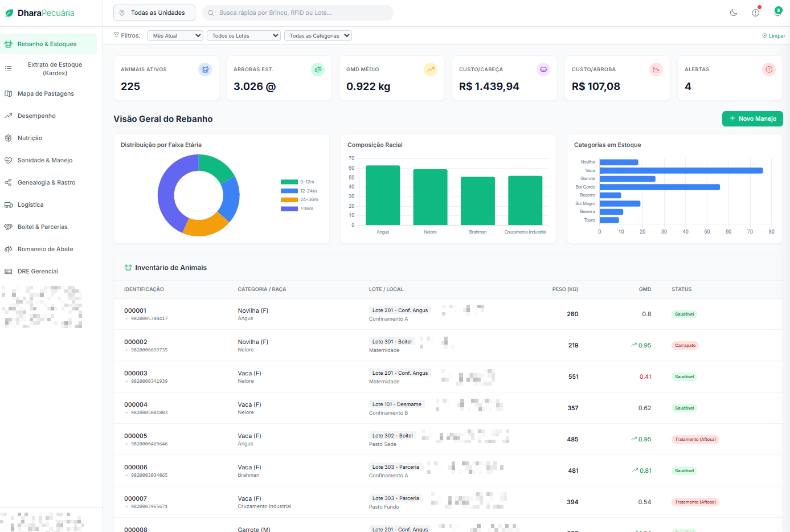
Task: Open Sanidade & Manejo menu item
Action: pos(45,160)
